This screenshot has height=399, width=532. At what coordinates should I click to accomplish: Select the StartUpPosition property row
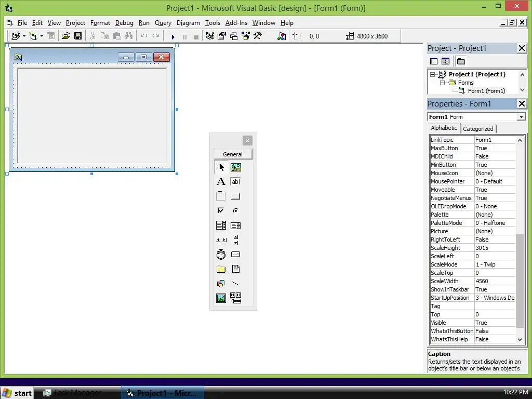pos(473,298)
